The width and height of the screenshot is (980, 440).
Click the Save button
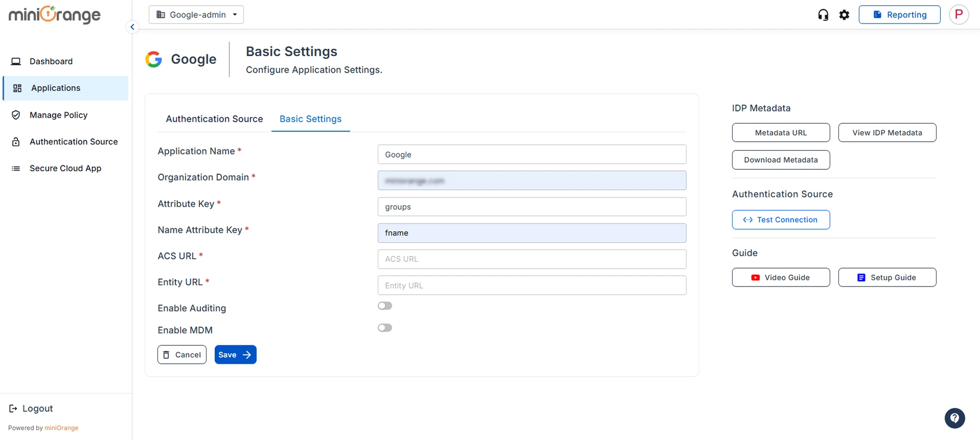[x=235, y=355]
